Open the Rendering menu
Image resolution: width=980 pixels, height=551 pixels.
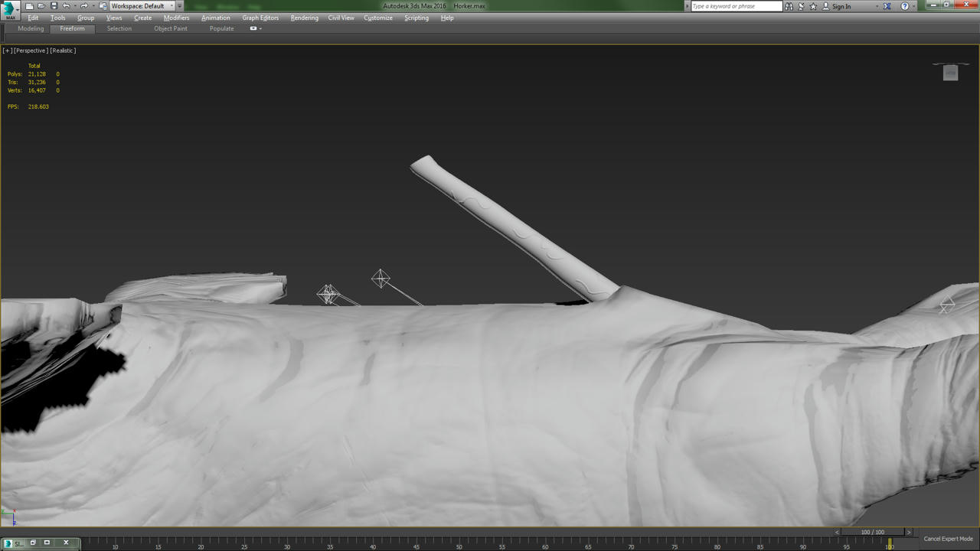click(305, 18)
